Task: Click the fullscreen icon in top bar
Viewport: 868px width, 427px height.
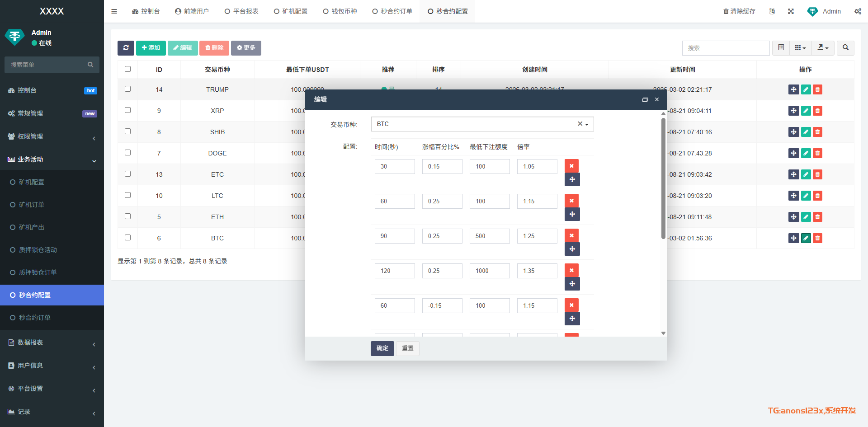Action: [x=791, y=11]
